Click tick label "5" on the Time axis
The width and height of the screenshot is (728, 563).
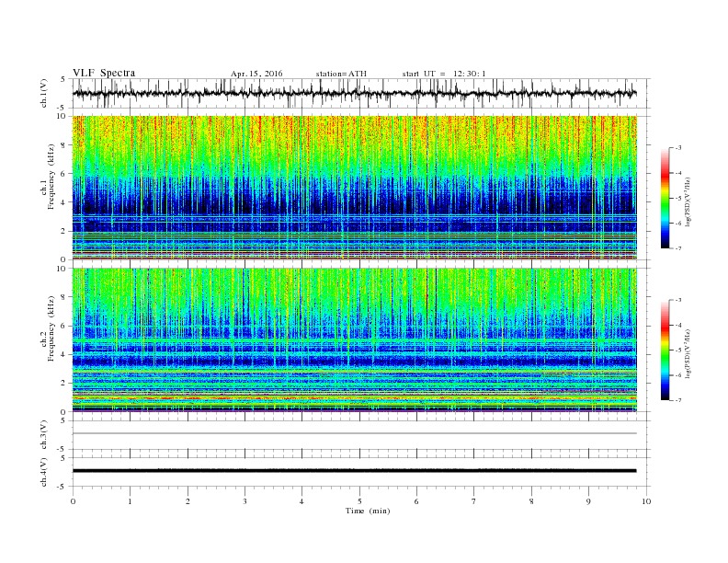coord(359,501)
